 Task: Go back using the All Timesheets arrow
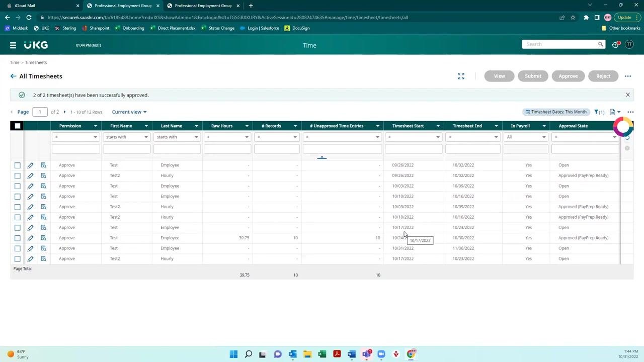coord(13,76)
